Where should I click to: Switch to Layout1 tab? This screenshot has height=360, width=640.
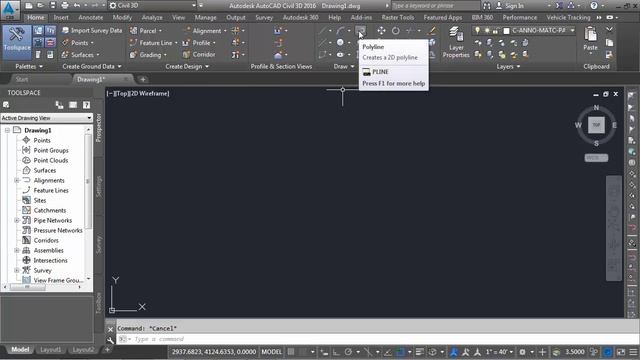pos(51,350)
